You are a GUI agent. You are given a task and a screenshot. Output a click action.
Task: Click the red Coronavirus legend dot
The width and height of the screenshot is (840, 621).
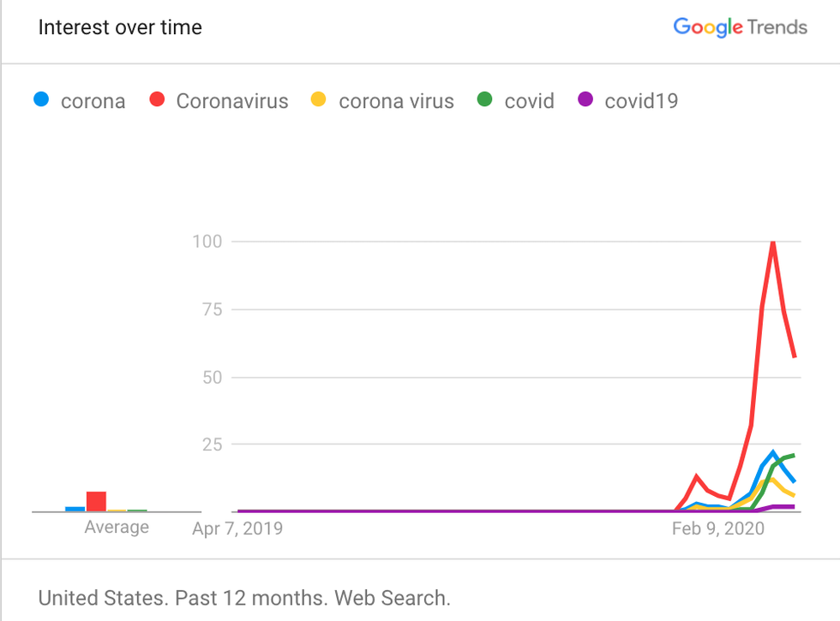[156, 100]
